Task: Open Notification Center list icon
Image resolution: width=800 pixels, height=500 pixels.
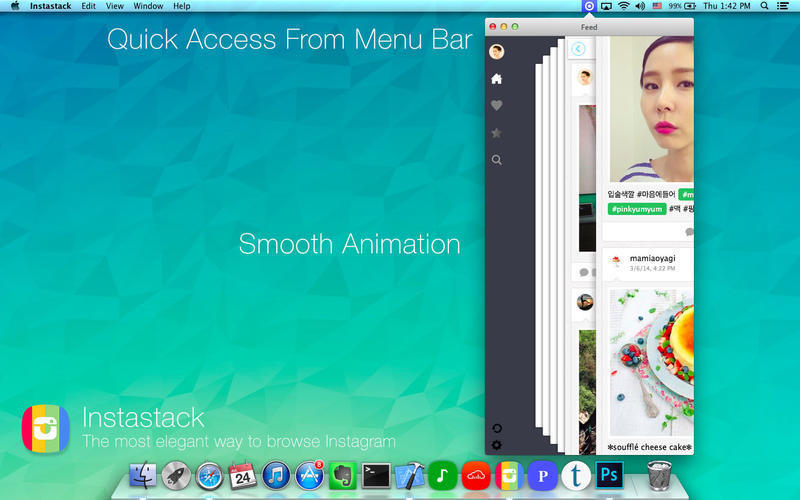Action: 783,6
